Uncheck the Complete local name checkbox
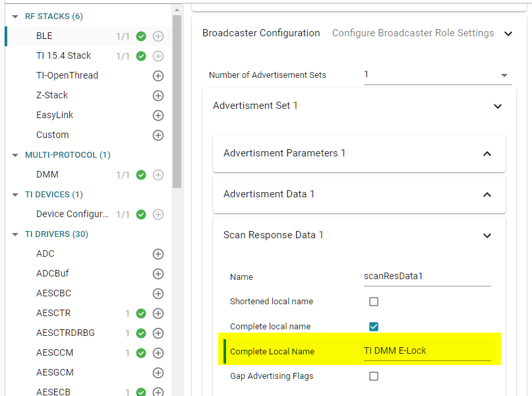532x396 pixels. click(374, 327)
